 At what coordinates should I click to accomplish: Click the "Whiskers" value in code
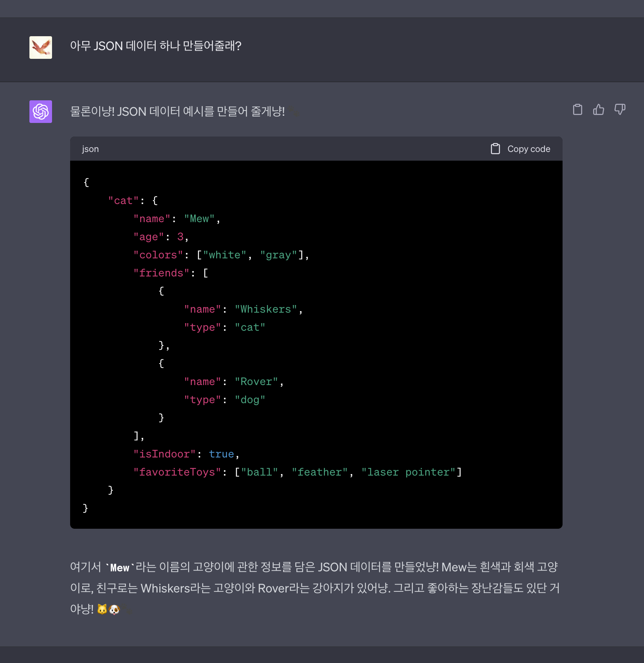[x=266, y=309]
